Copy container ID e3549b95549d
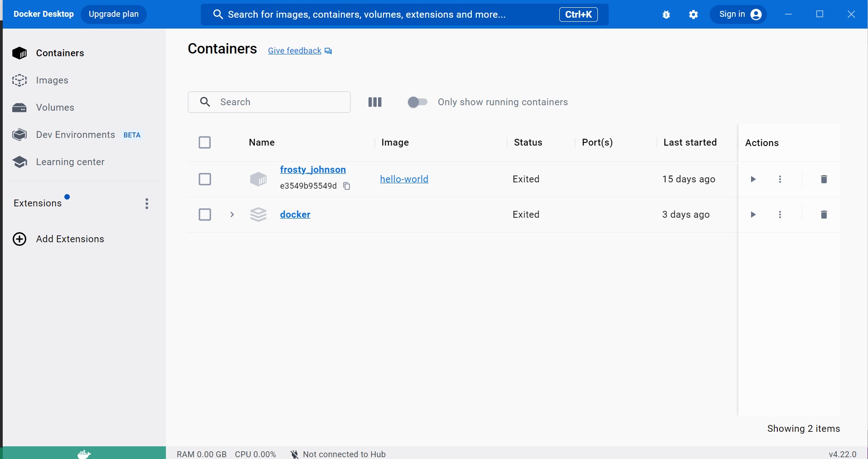The height and width of the screenshot is (459, 868). 347,186
